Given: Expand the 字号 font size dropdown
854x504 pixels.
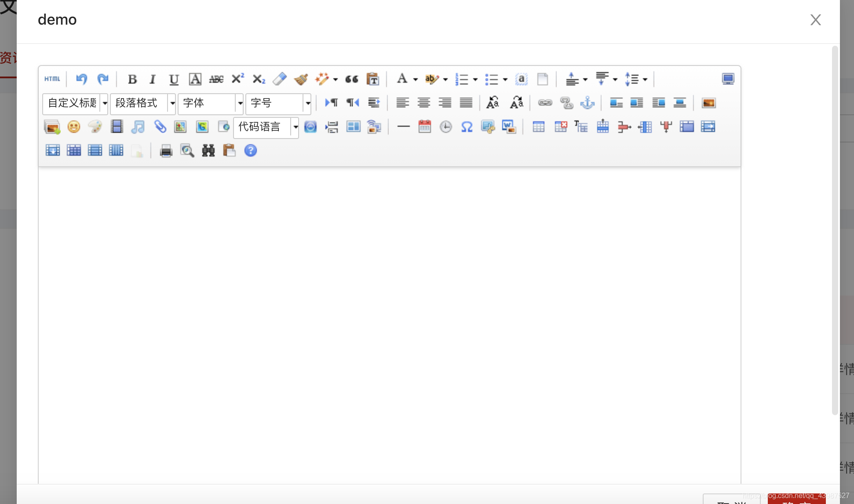Looking at the screenshot, I should point(308,103).
